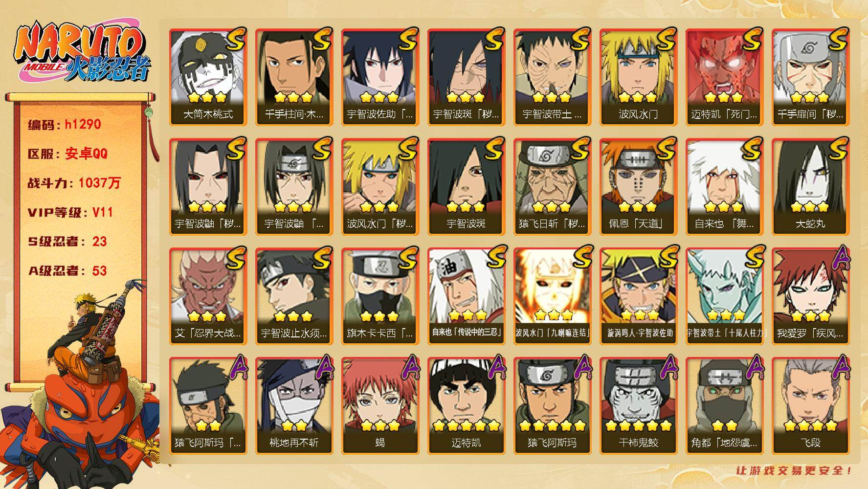868x489 pixels.
Task: Open the 蝎 character card
Action: pos(380,405)
